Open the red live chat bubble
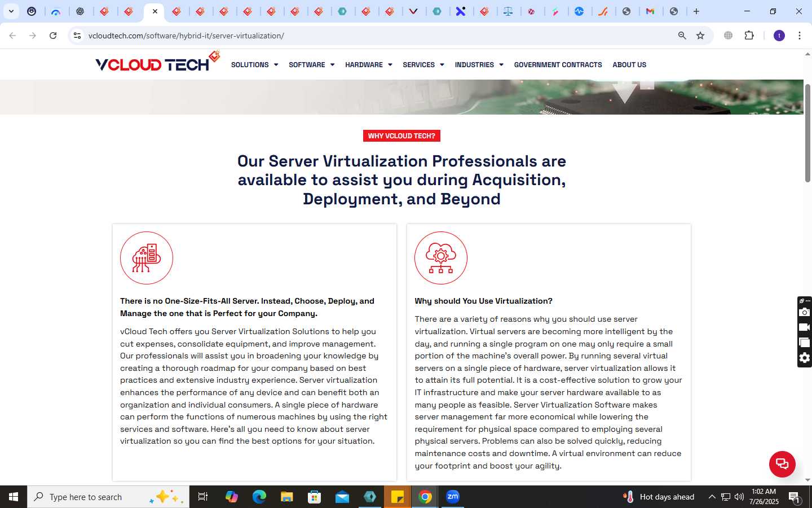The image size is (812, 508). (x=782, y=464)
